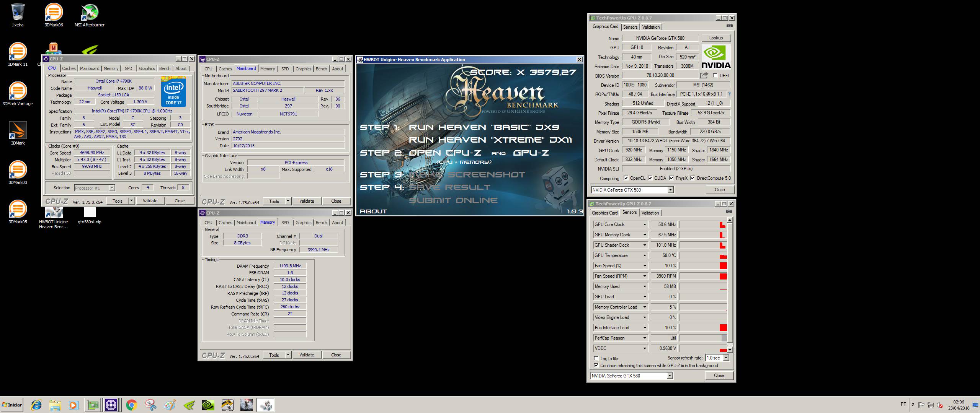Click ABOUT in Heaven Benchmark window

(x=373, y=211)
